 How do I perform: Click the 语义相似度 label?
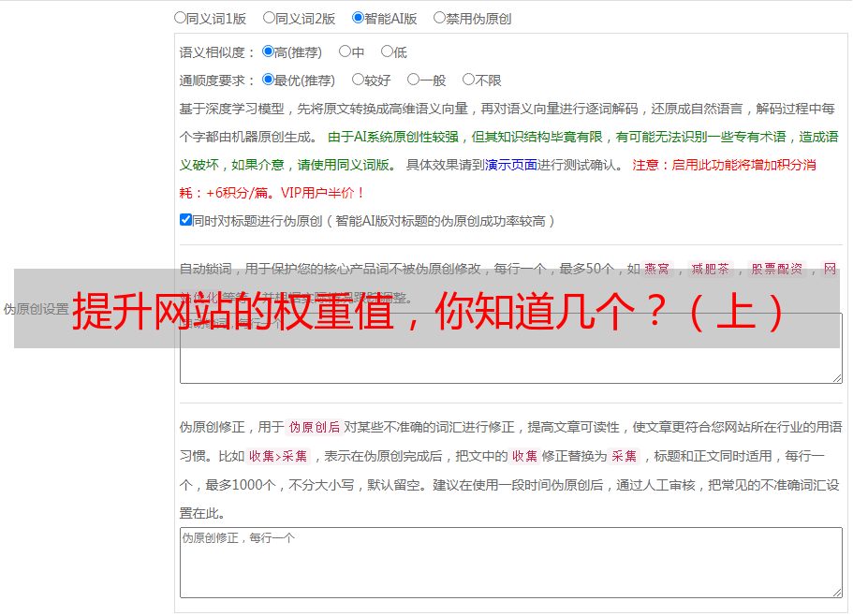point(217,52)
